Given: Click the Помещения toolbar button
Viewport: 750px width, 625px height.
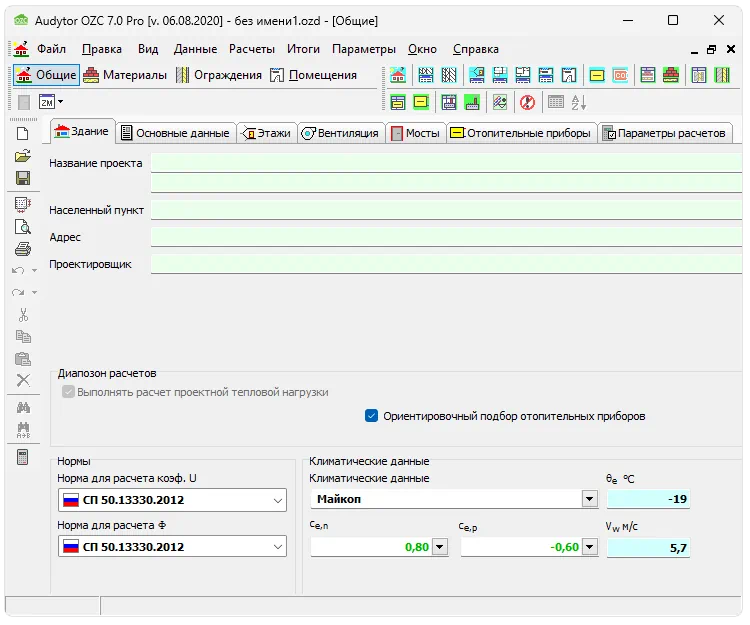Looking at the screenshot, I should pyautogui.click(x=314, y=75).
